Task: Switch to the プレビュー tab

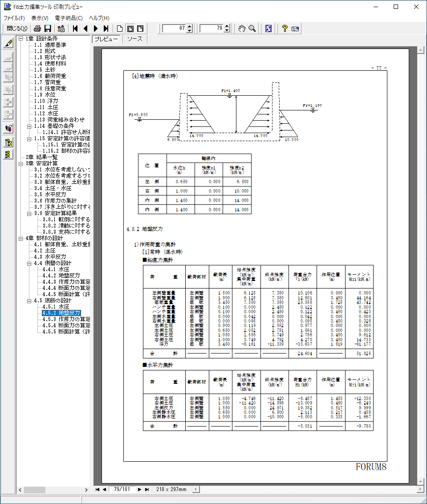Action: pyautogui.click(x=106, y=39)
